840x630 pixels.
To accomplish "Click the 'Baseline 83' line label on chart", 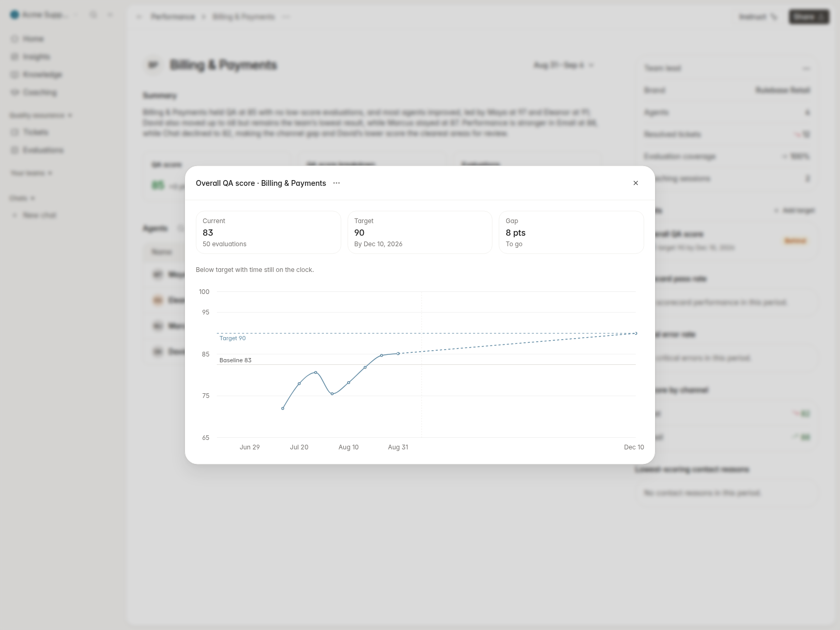I will [235, 360].
